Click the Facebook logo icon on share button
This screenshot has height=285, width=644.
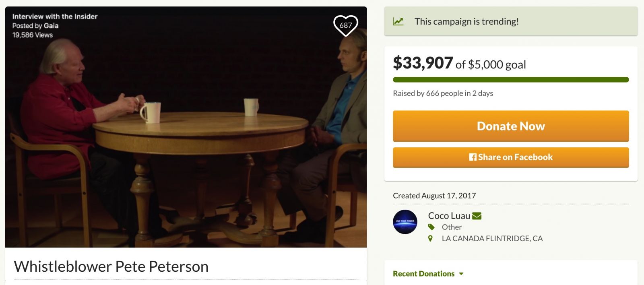[x=473, y=157]
